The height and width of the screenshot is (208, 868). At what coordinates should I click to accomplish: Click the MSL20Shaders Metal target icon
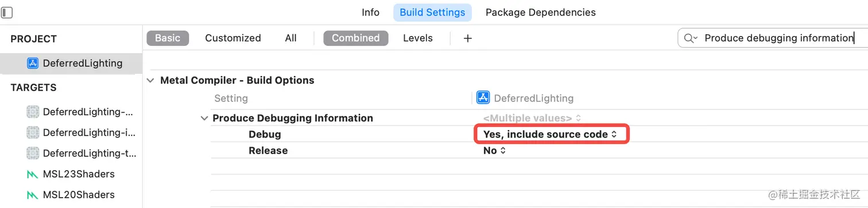point(32,194)
